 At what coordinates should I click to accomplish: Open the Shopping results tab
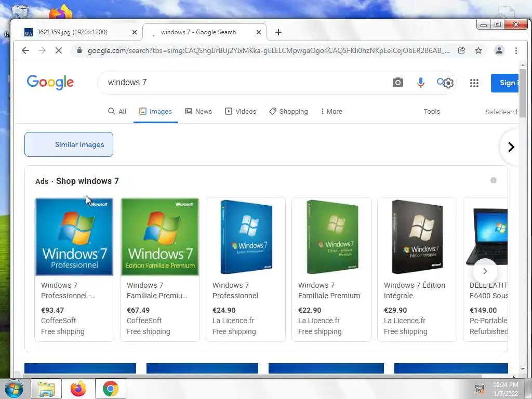coord(288,111)
